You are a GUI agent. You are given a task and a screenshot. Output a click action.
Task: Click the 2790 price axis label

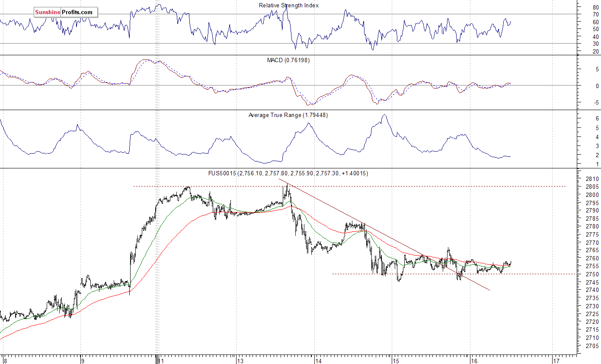[592, 210]
